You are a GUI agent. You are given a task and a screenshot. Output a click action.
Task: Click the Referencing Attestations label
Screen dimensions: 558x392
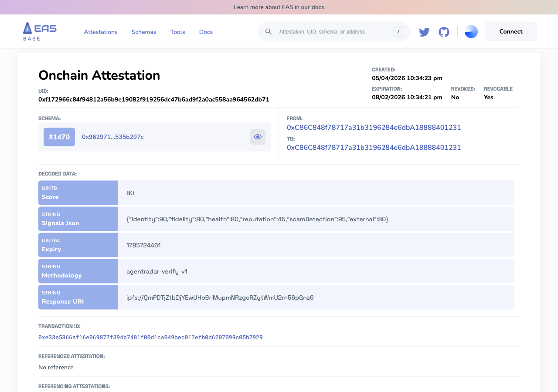click(x=74, y=386)
